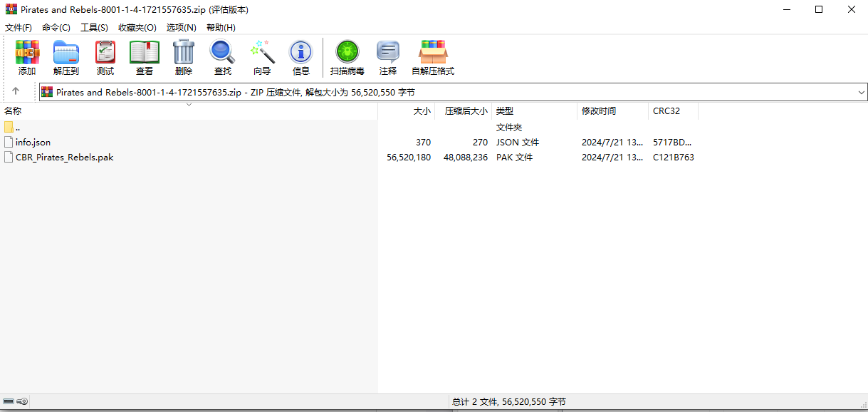Maximize the WinRAR window
This screenshot has height=412, width=868.
[819, 9]
